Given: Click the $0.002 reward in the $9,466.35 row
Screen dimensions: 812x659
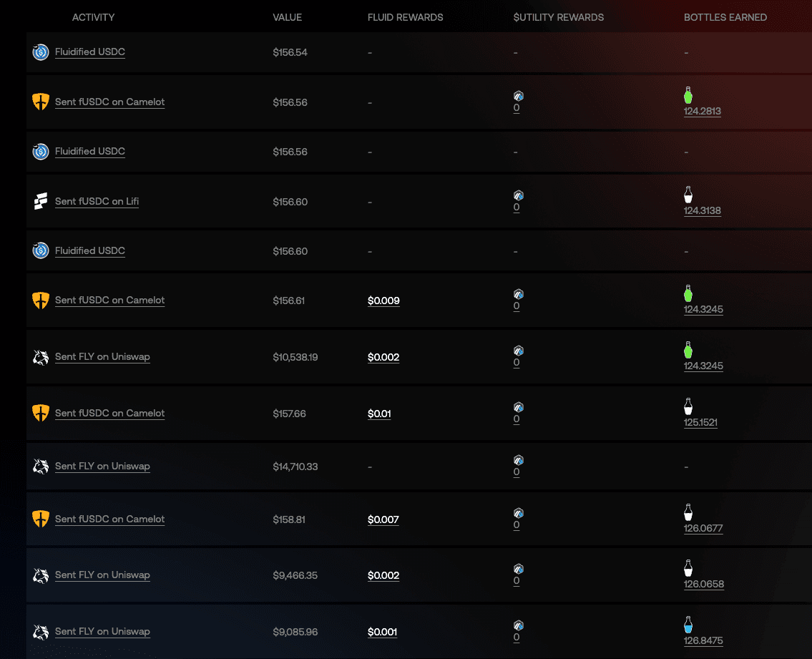Looking at the screenshot, I should click(383, 575).
